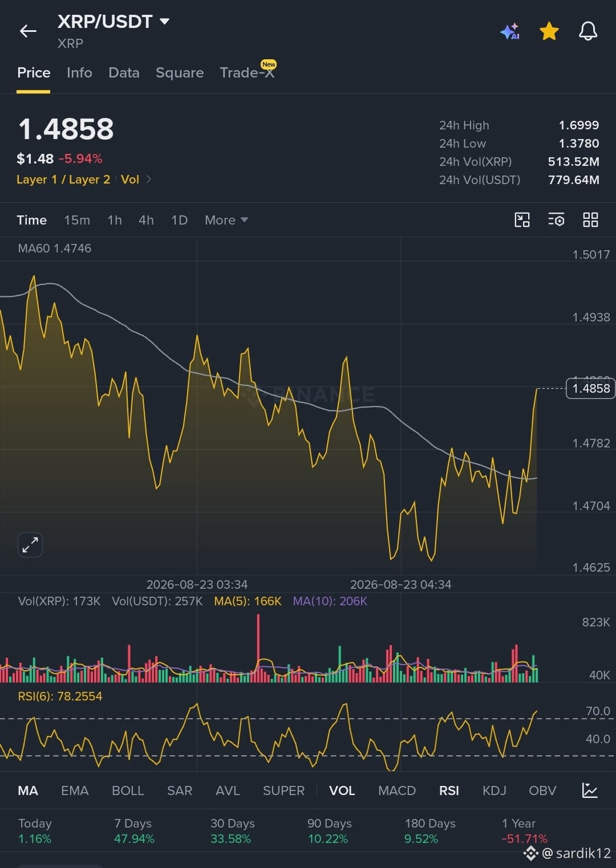Screen dimensions: 616x868
Task: Toggle the AVL indicator
Action: tap(228, 790)
